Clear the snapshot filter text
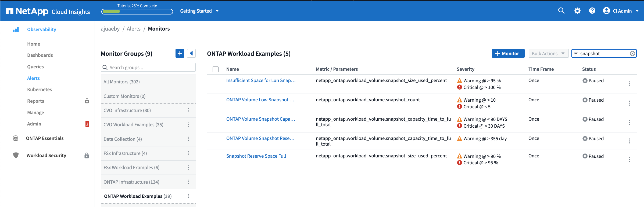 click(632, 54)
